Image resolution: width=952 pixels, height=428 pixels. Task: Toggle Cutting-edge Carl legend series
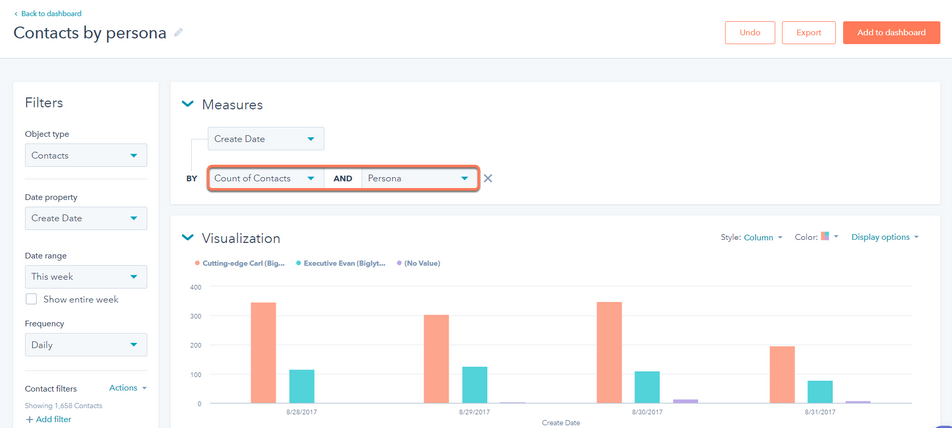point(240,263)
